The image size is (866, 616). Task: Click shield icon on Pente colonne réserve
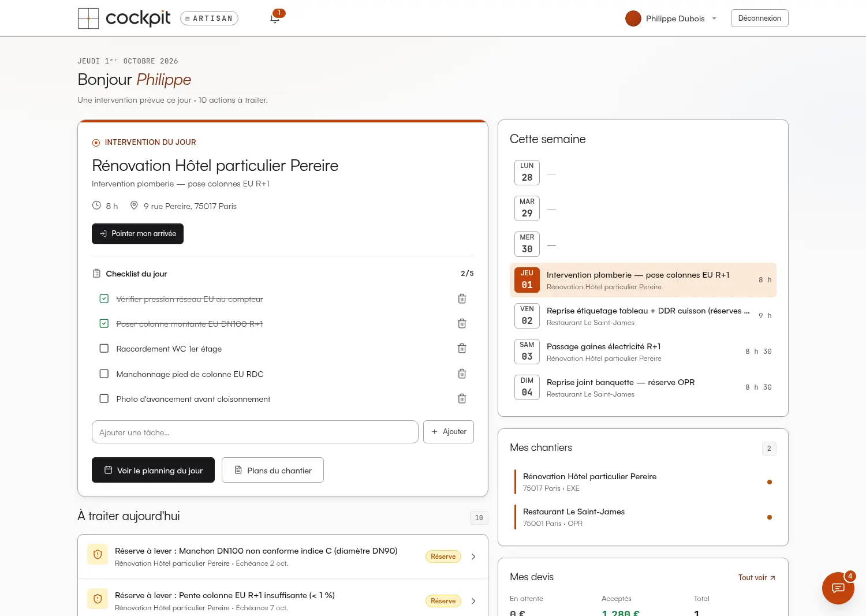[x=98, y=599]
